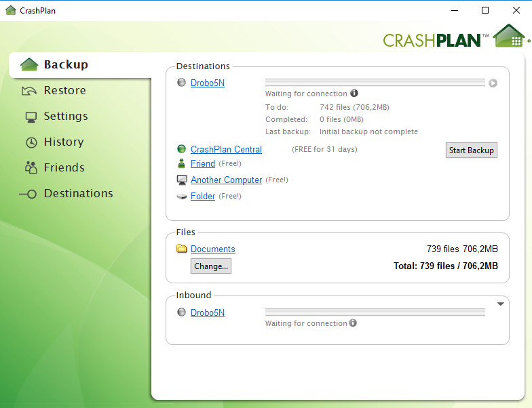532x408 pixels.
Task: Open the Drobo5N link under Destinations
Action: point(208,83)
